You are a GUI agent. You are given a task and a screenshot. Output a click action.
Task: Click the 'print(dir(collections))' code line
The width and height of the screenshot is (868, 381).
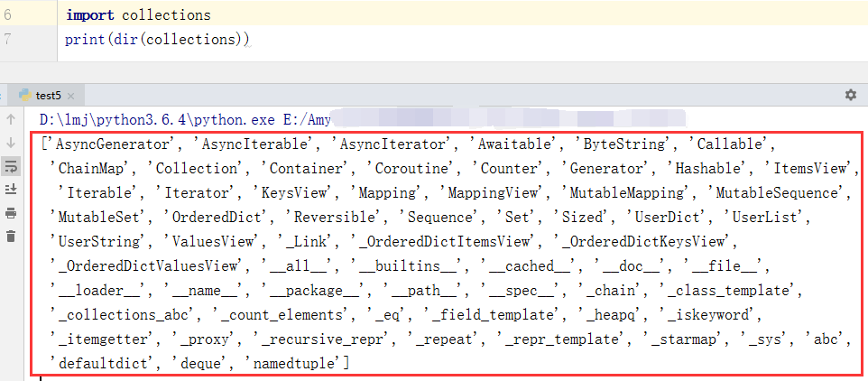coord(157,40)
